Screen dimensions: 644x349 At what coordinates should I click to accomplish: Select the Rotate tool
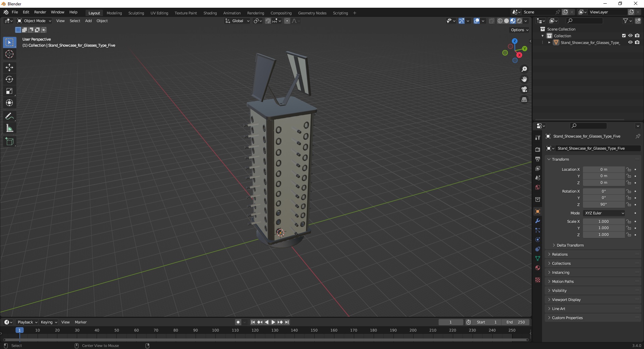pos(9,79)
